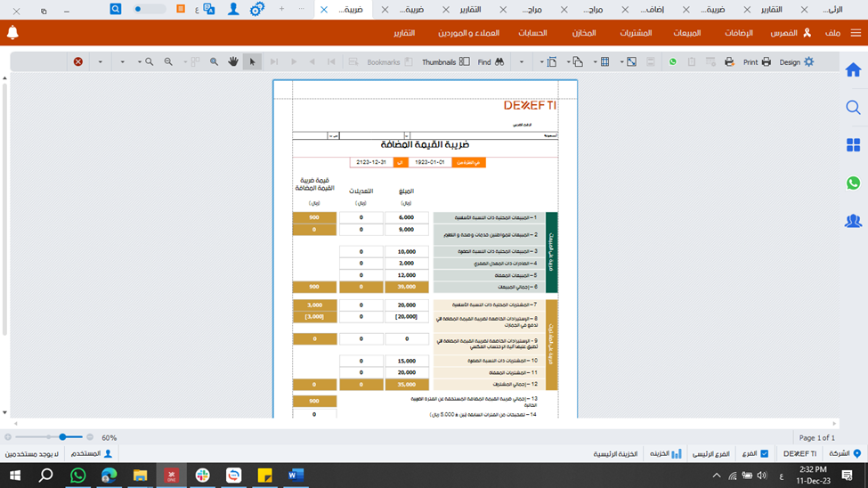
Task: Expand the zoom in dropdown arrow
Action: pos(139,62)
